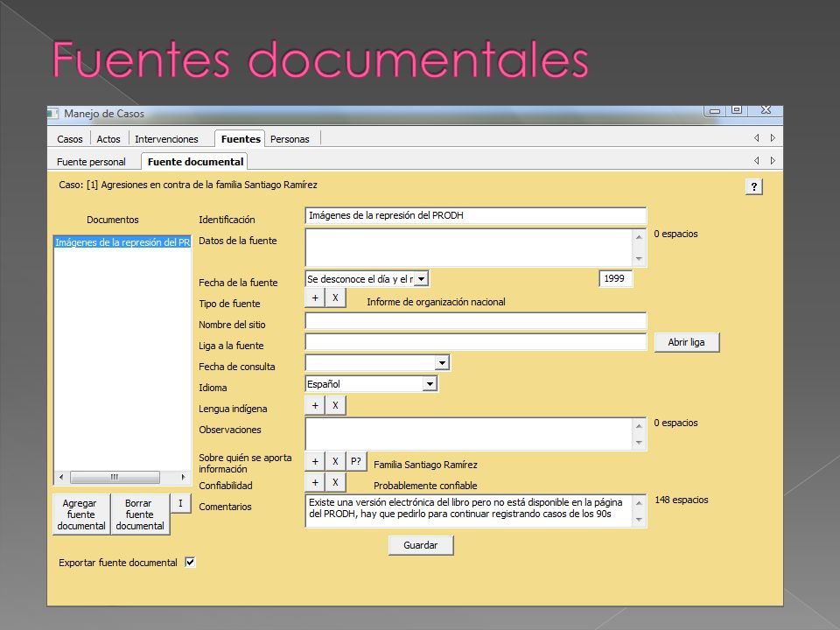Open the Fuente personal sub-tab
The height and width of the screenshot is (630, 840).
91,162
